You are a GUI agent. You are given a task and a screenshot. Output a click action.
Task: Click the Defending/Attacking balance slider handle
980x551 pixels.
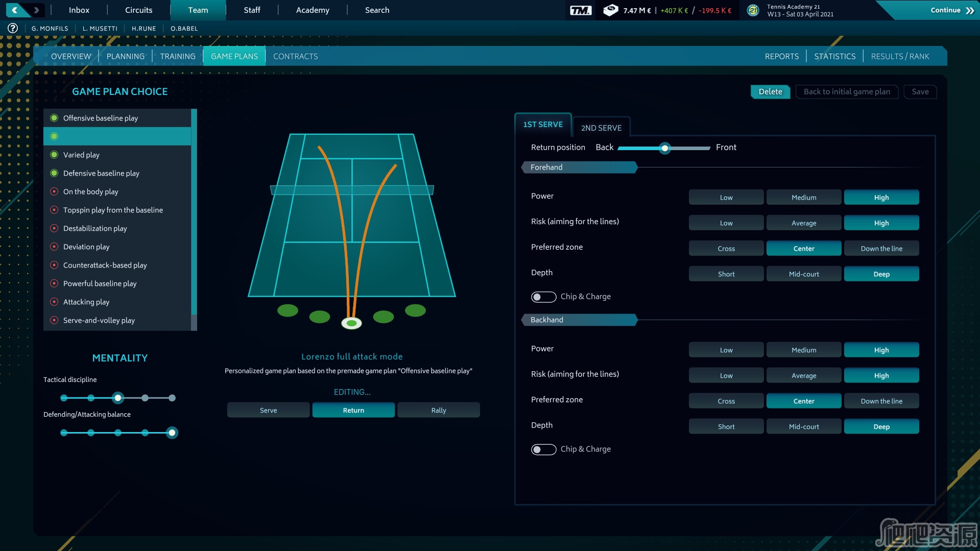(x=172, y=433)
